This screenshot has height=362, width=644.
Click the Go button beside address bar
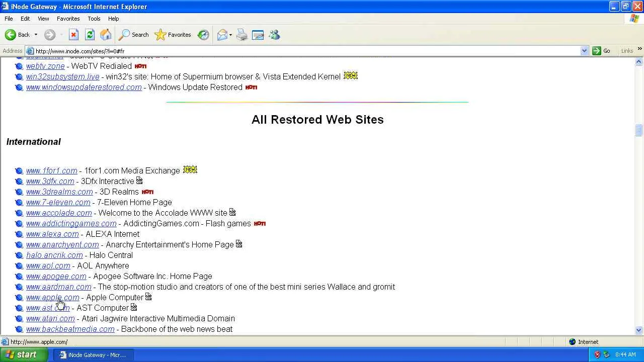(602, 51)
